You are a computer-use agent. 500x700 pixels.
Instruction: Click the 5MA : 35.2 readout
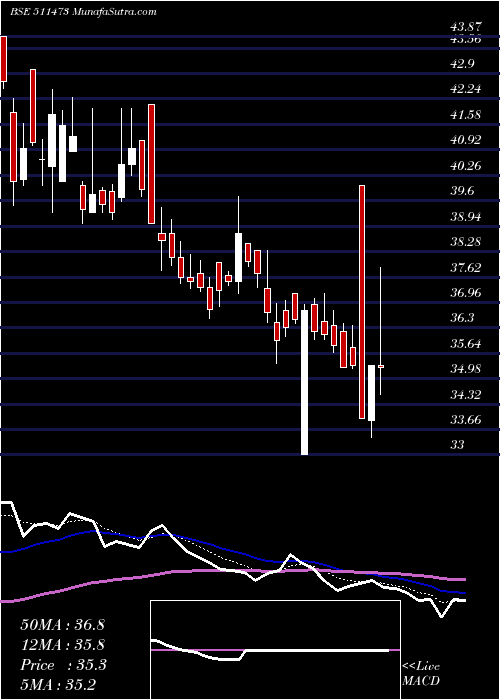[58, 684]
